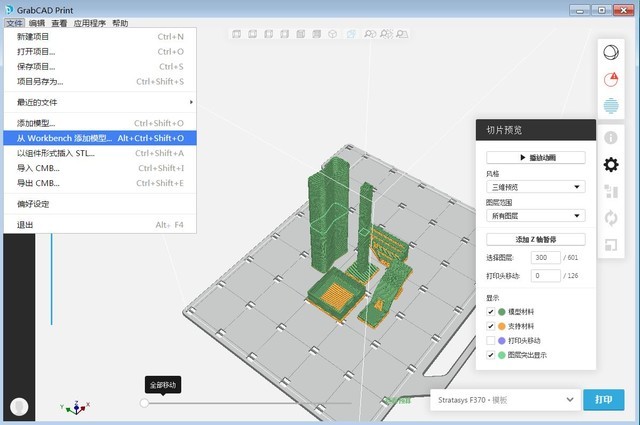Open the 帮助 menu
640x425 pixels.
[120, 23]
